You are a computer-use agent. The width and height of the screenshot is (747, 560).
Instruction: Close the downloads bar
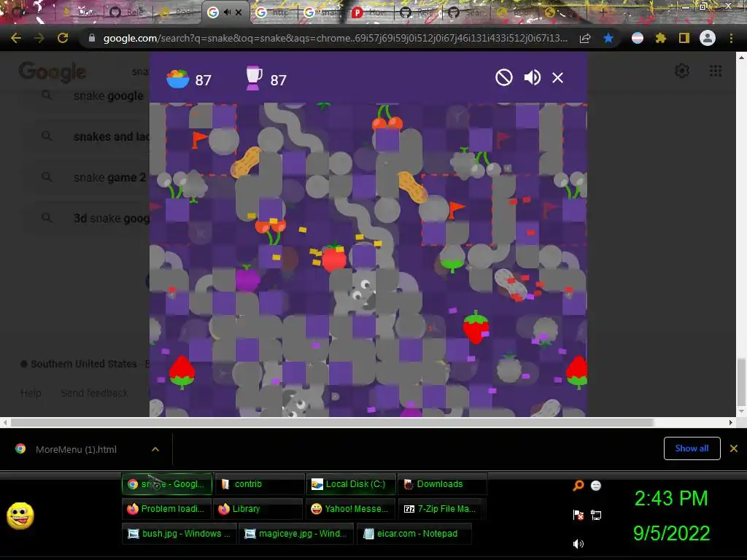point(734,448)
